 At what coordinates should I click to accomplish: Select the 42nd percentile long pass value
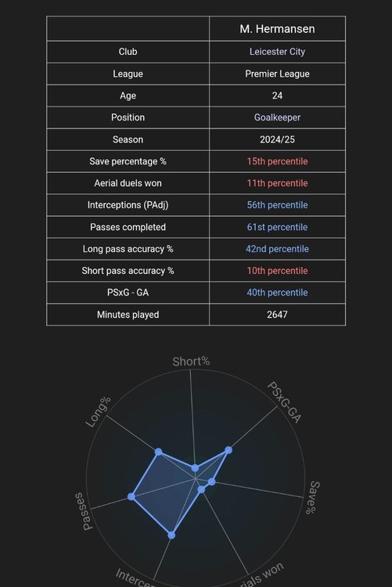[x=277, y=249]
